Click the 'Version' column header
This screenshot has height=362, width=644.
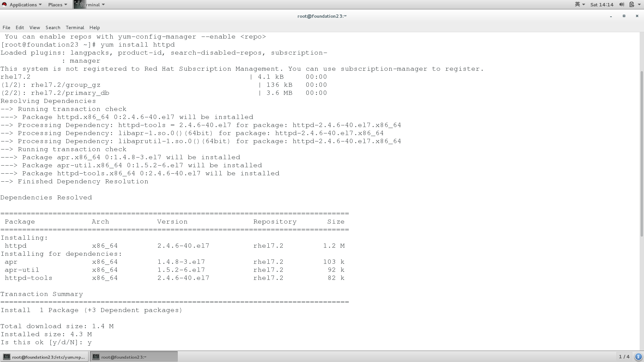point(172,222)
